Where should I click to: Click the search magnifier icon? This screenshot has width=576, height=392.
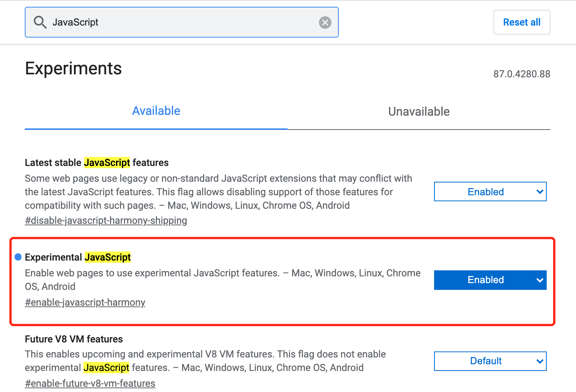tap(40, 22)
